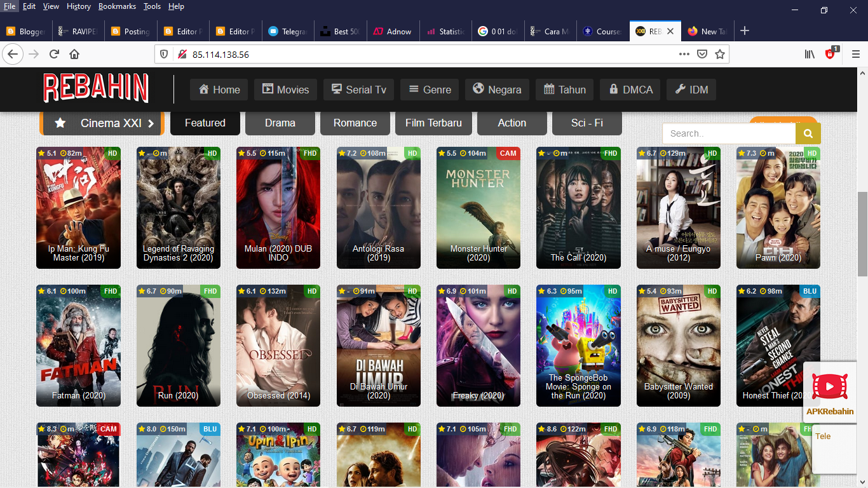Open Legend of Ravaging Dynasties 2 poster

click(x=179, y=208)
